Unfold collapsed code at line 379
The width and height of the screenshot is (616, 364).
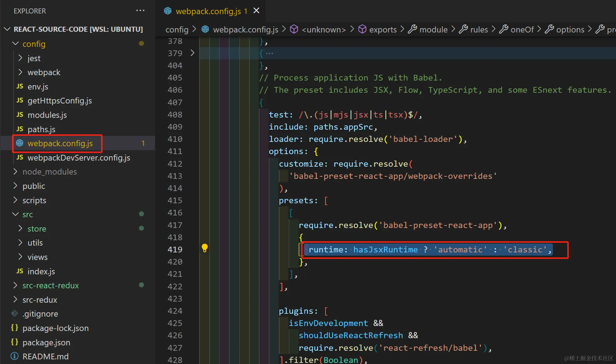192,53
